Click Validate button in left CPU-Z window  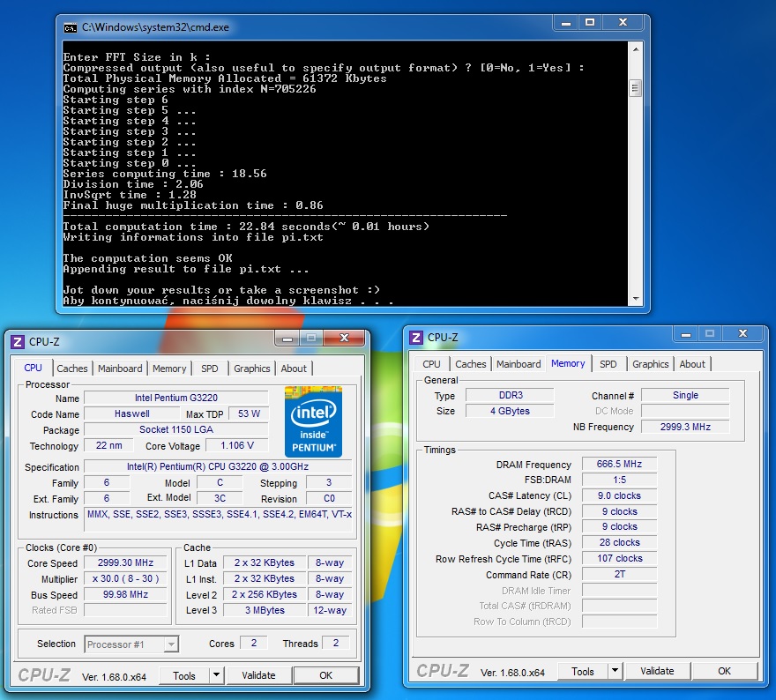pos(258,675)
